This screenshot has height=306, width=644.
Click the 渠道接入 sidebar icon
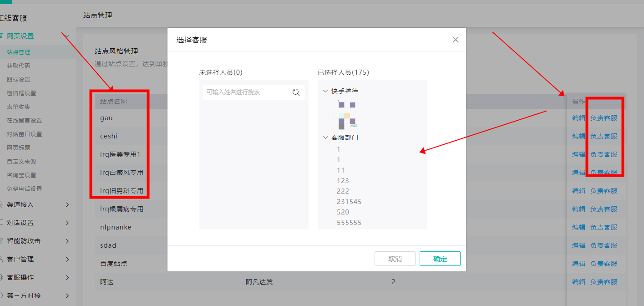tap(2, 204)
